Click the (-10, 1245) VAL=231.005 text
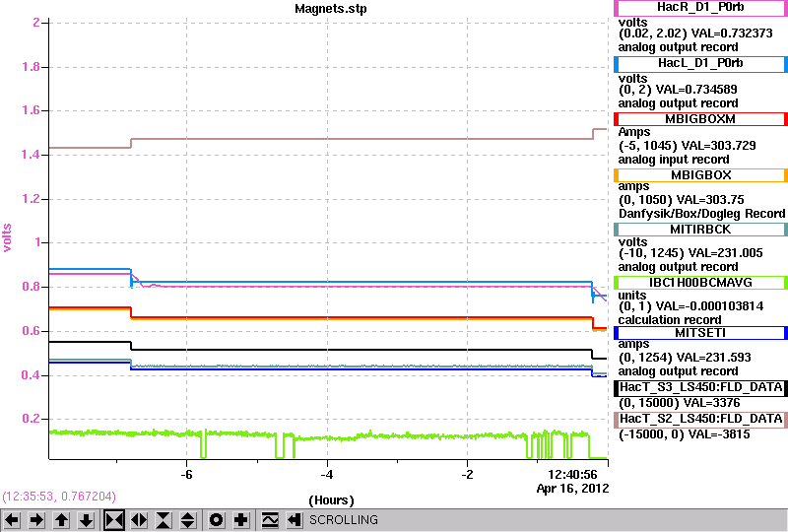 coord(690,253)
